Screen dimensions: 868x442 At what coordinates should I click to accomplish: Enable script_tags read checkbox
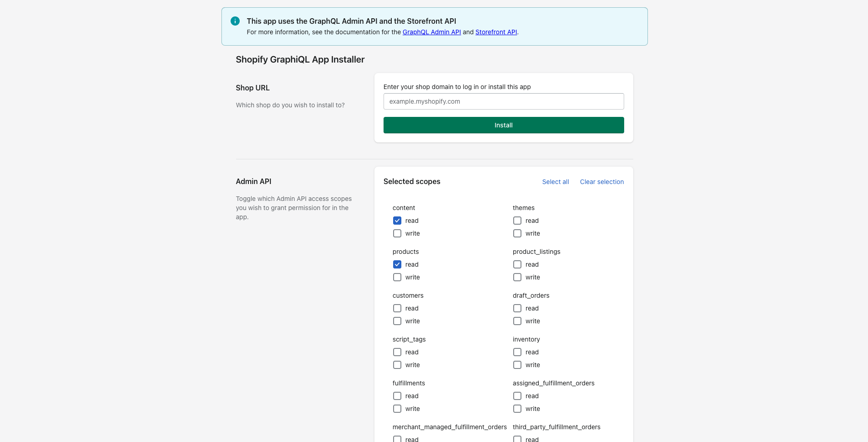pyautogui.click(x=397, y=352)
